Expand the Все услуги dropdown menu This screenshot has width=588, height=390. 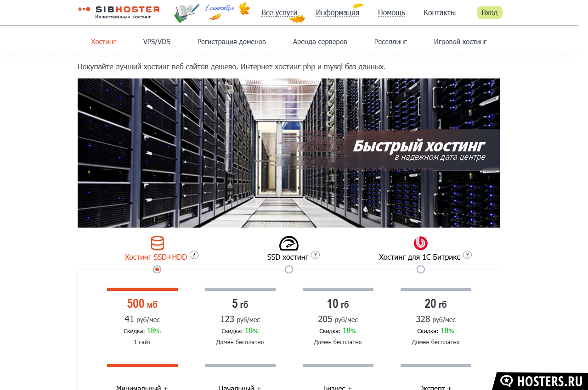pyautogui.click(x=279, y=13)
